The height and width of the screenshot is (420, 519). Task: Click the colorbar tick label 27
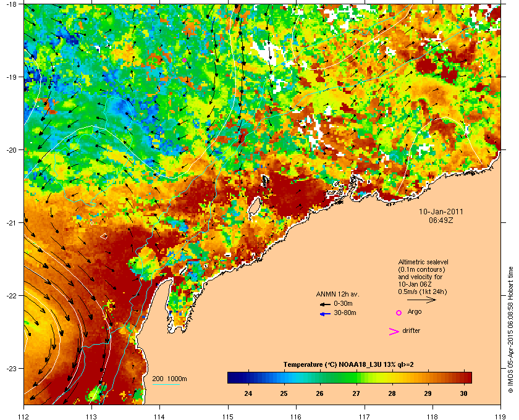click(x=356, y=393)
